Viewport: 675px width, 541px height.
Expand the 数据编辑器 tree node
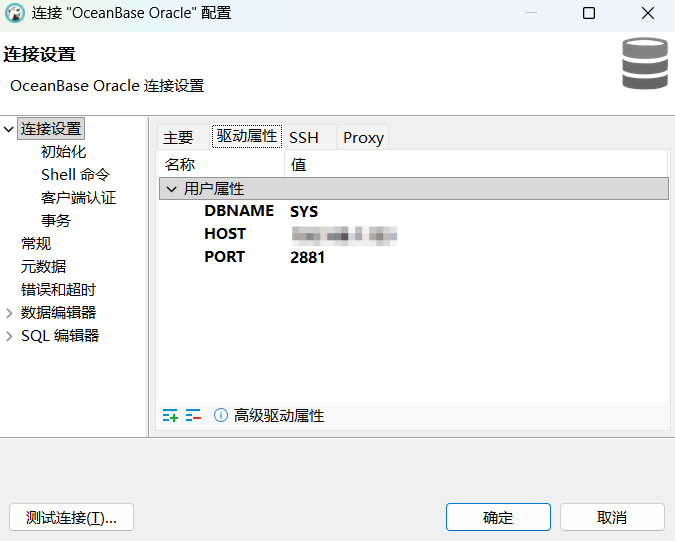9,313
